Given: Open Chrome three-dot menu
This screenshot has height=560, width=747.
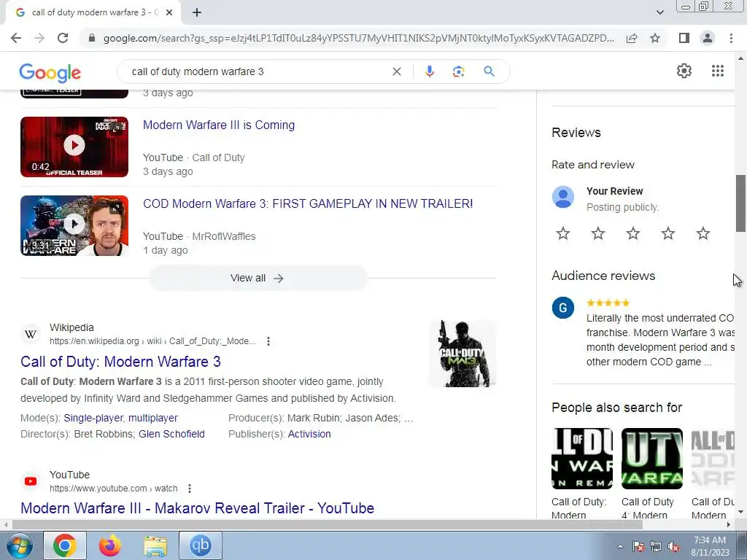Looking at the screenshot, I should pos(731,38).
